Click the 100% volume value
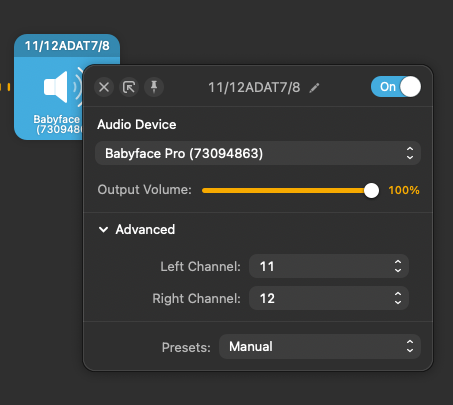 (404, 190)
